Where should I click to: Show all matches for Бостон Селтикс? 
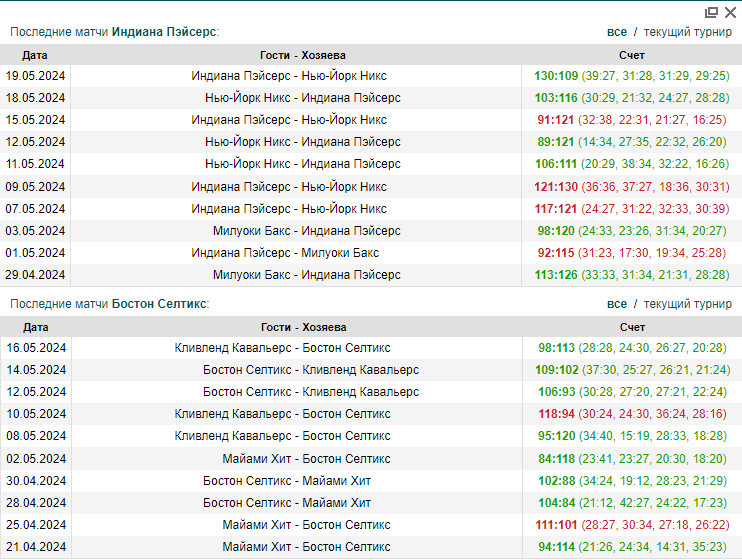(617, 304)
